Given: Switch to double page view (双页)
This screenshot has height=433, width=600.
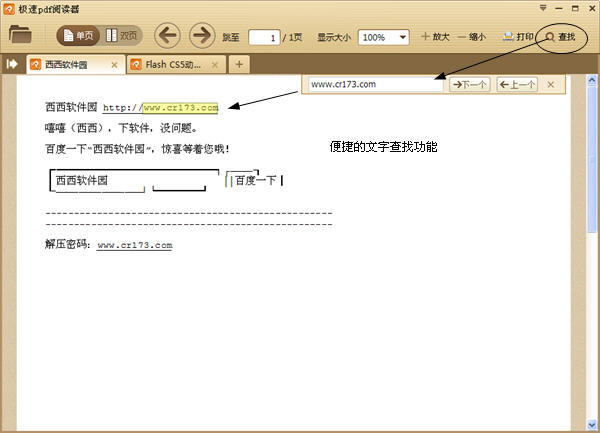Looking at the screenshot, I should pyautogui.click(x=122, y=36).
